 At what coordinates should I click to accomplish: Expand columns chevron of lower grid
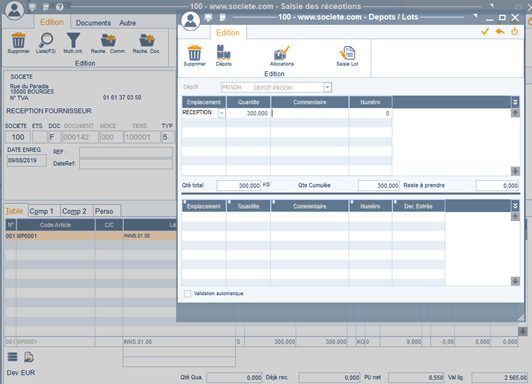tap(515, 206)
